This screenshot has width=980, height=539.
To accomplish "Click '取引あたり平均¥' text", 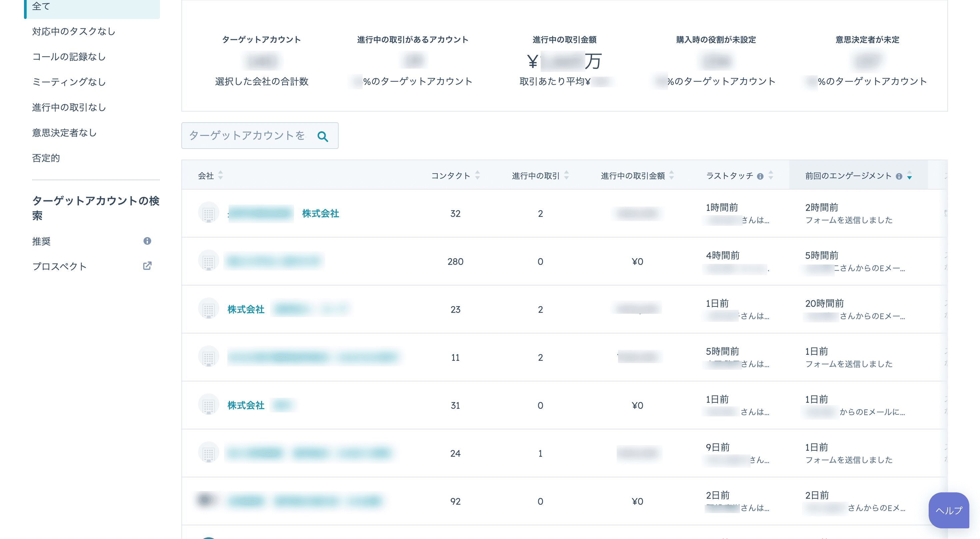I will (x=555, y=81).
